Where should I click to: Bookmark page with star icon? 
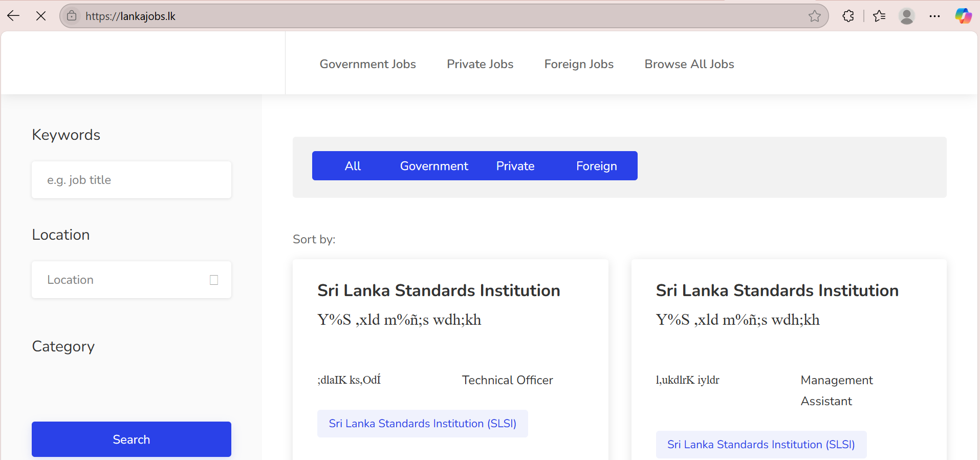coord(814,16)
